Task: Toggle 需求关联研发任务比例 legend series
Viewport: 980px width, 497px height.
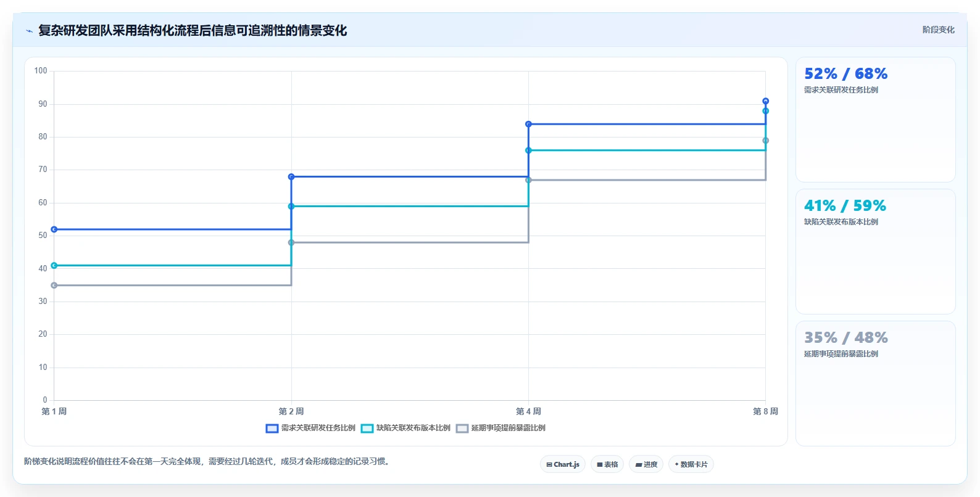Action: pos(310,428)
